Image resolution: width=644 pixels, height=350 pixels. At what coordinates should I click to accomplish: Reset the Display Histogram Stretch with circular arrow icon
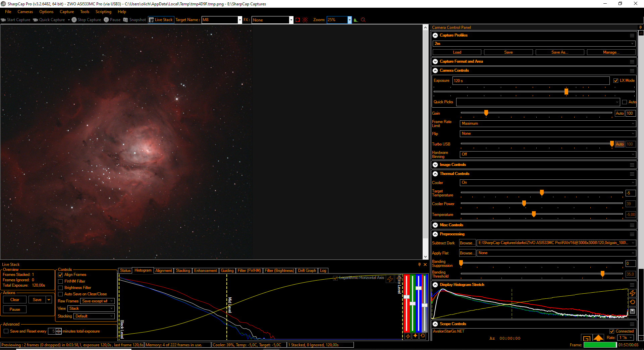(632, 302)
